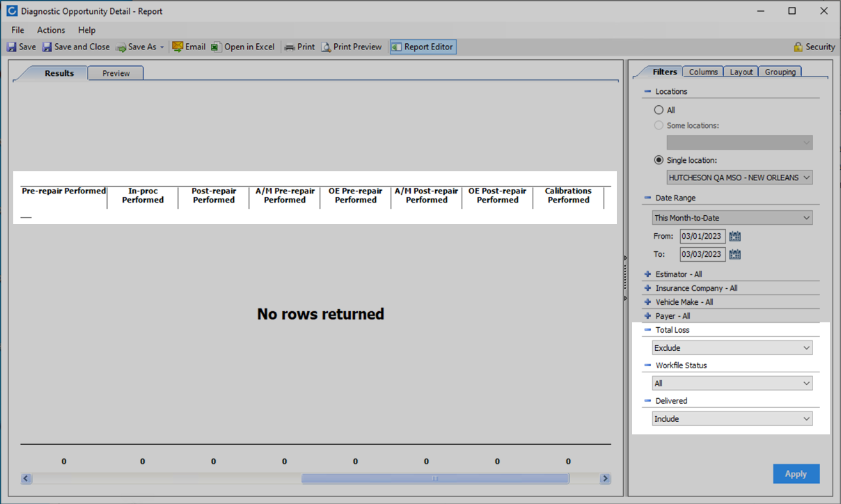Click the To date field
This screenshot has height=504, width=841.
pos(702,254)
